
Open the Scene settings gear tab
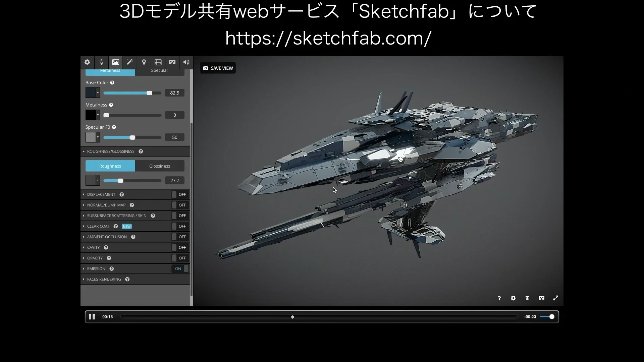pos(87,62)
